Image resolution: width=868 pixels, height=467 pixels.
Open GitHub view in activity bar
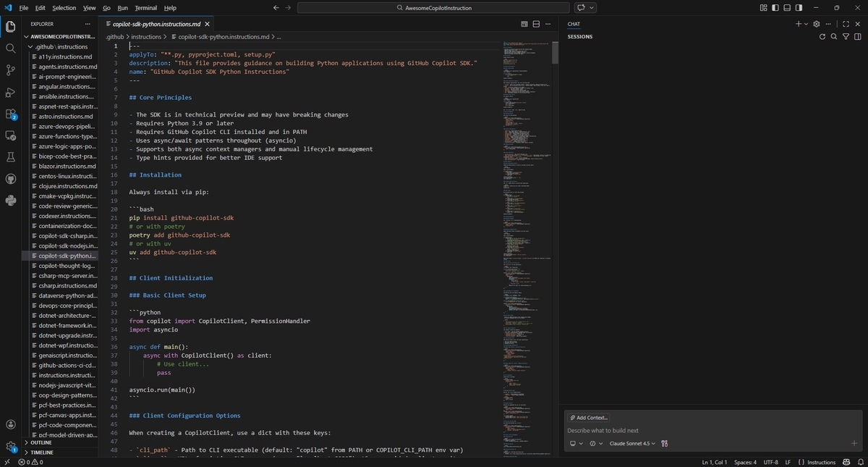(x=10, y=179)
